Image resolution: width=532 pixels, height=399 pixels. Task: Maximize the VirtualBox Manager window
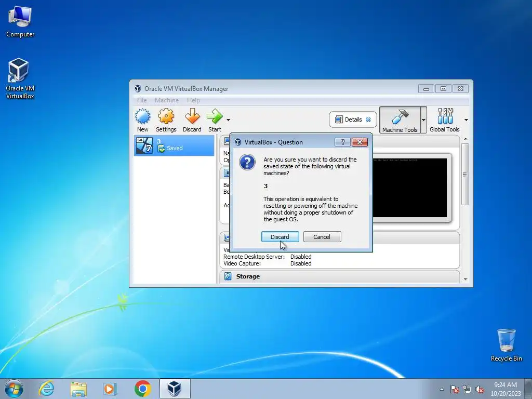click(443, 88)
